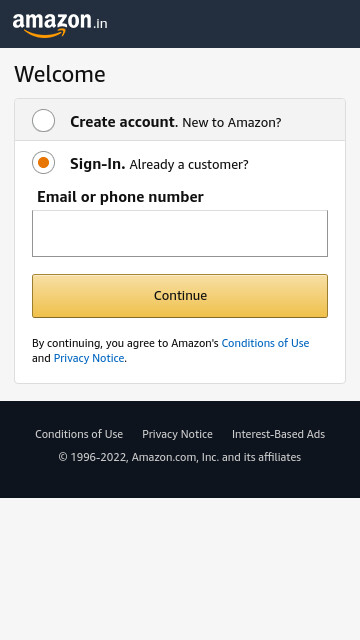
Task: Select the Sign-In radio button
Action: [43, 162]
